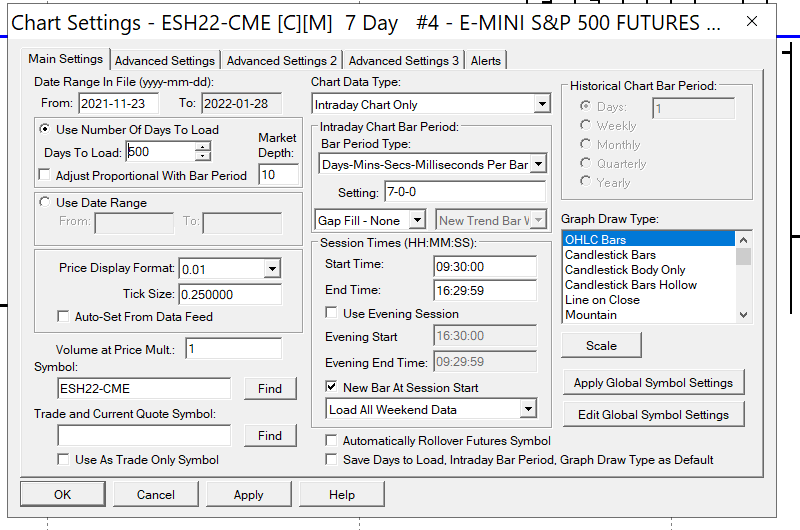This screenshot has height=530, width=800.
Task: Decrease Days To Load with down arrow
Action: pyautogui.click(x=203, y=156)
